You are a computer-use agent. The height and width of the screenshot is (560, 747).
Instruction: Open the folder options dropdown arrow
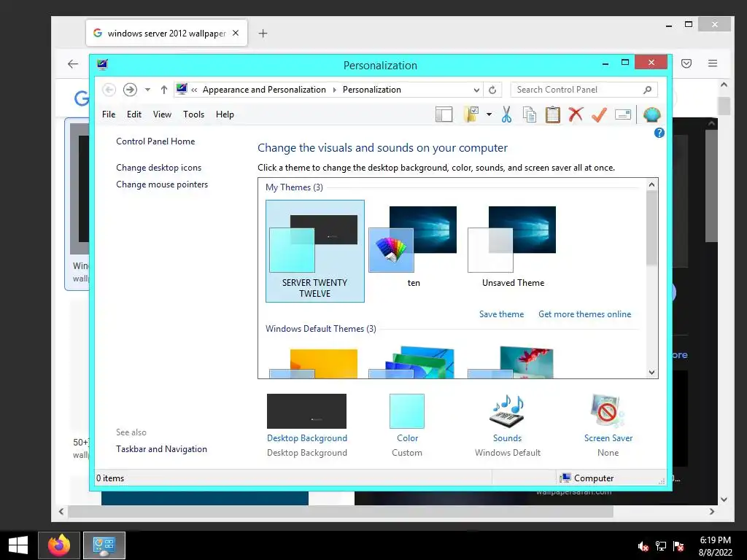click(x=489, y=114)
